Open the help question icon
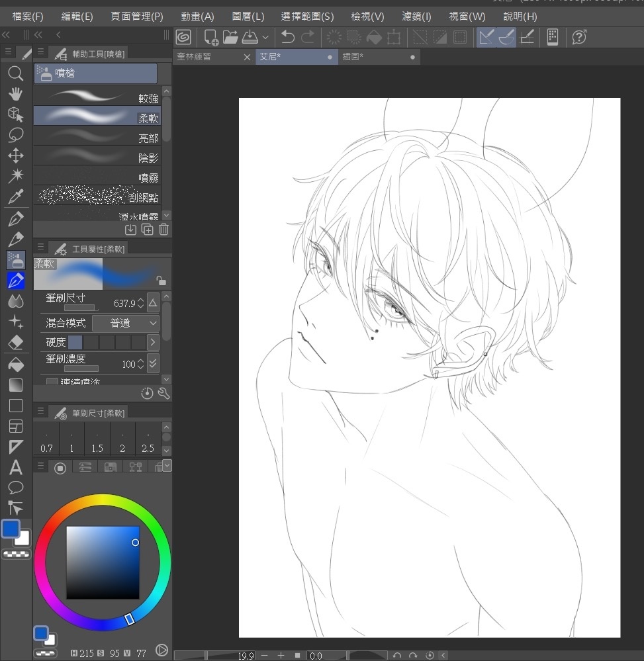Image resolution: width=644 pixels, height=661 pixels. [580, 37]
